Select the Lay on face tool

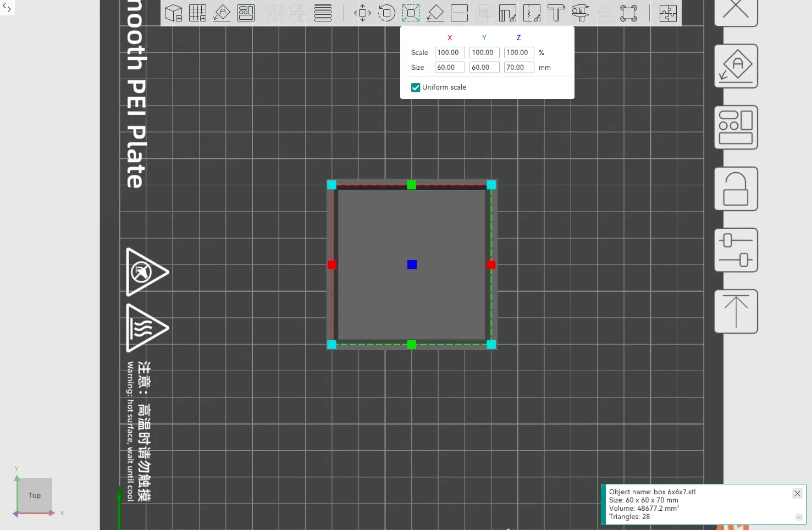point(435,13)
